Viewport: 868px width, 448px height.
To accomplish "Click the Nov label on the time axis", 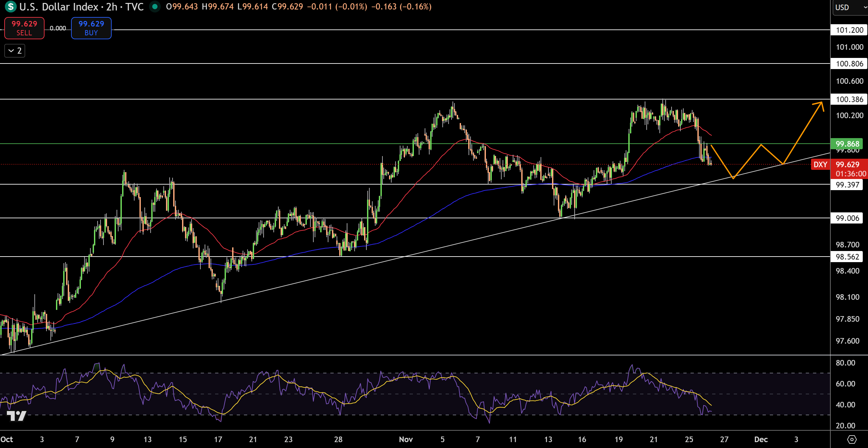I will click(x=406, y=439).
